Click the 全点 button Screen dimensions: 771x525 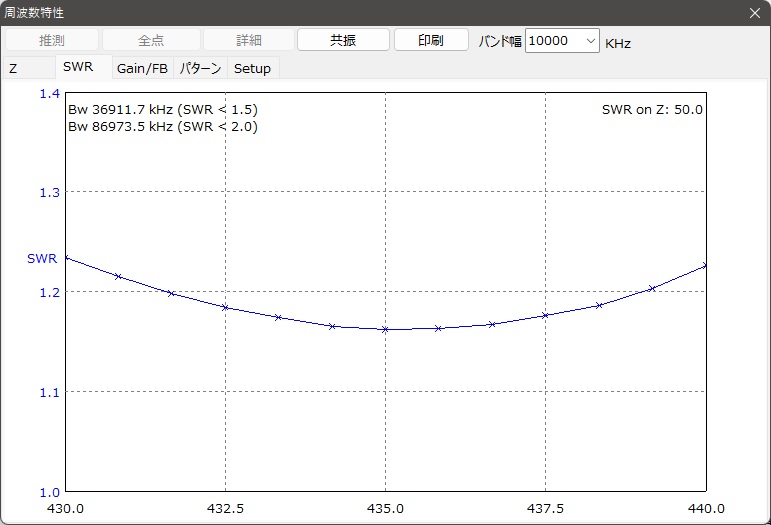tap(151, 40)
